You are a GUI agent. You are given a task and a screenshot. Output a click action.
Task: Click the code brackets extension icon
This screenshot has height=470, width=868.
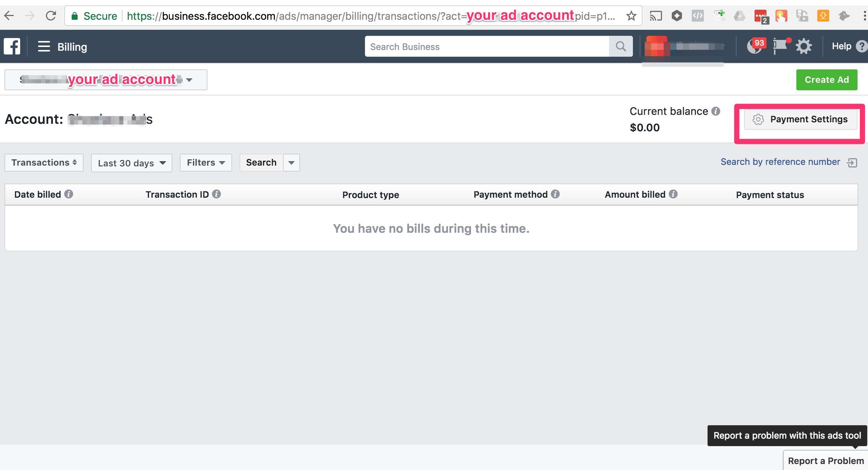coord(697,16)
